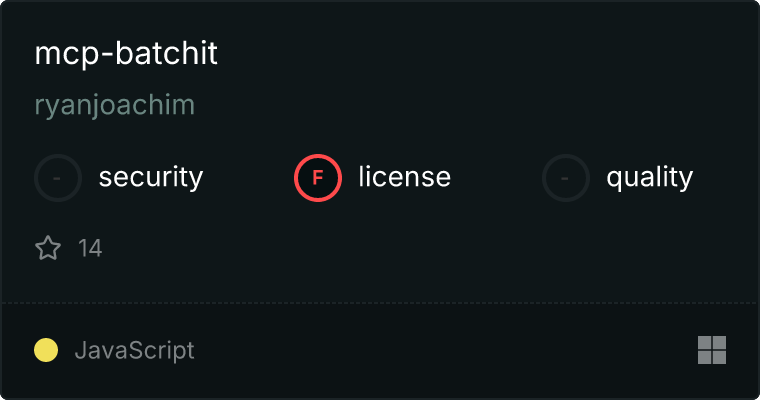
Task: Star the repo via star icon
Action: point(48,248)
